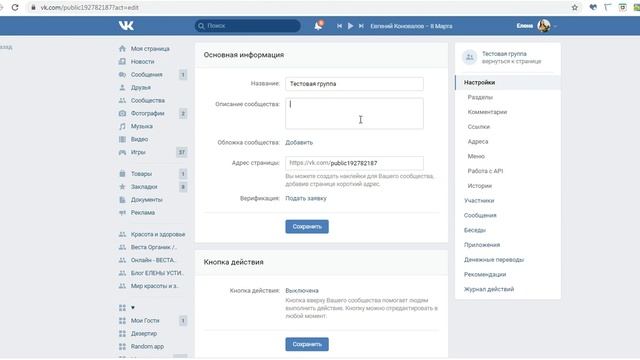
Task: Open Дезертир app in sidebar
Action: pyautogui.click(x=144, y=333)
